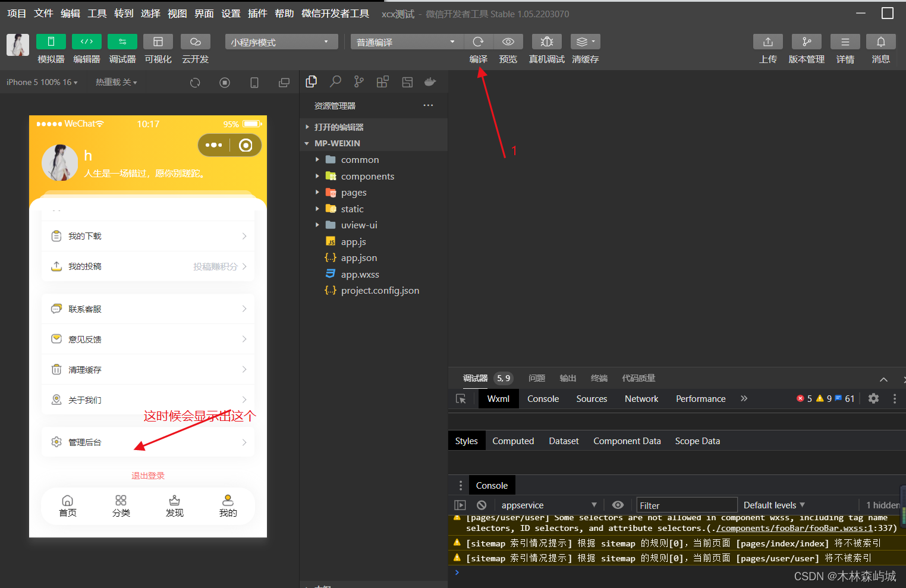Image resolution: width=906 pixels, height=588 pixels.
Task: Open the Clear Cache (清缓存) dropdown icon
Action: (586, 42)
